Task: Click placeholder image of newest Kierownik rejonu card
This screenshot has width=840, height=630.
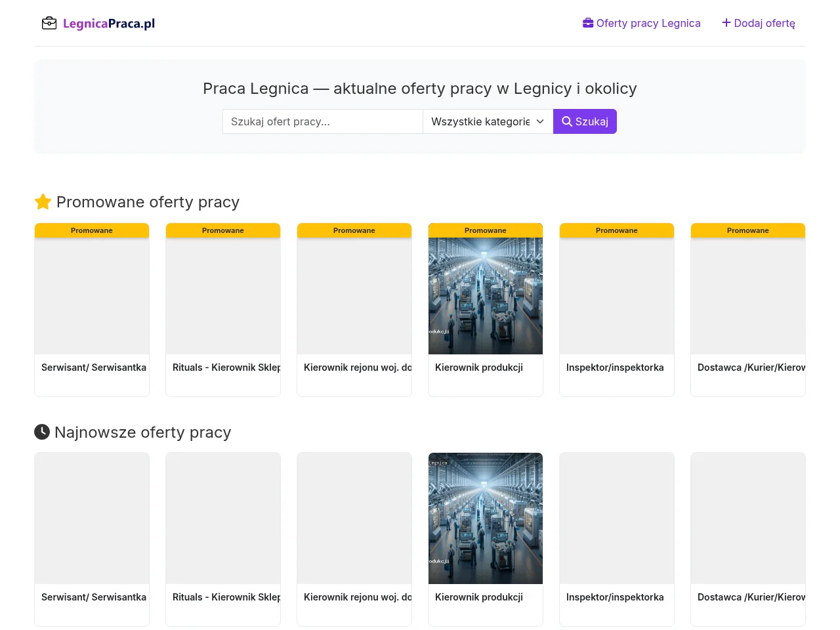Action: coord(354,518)
